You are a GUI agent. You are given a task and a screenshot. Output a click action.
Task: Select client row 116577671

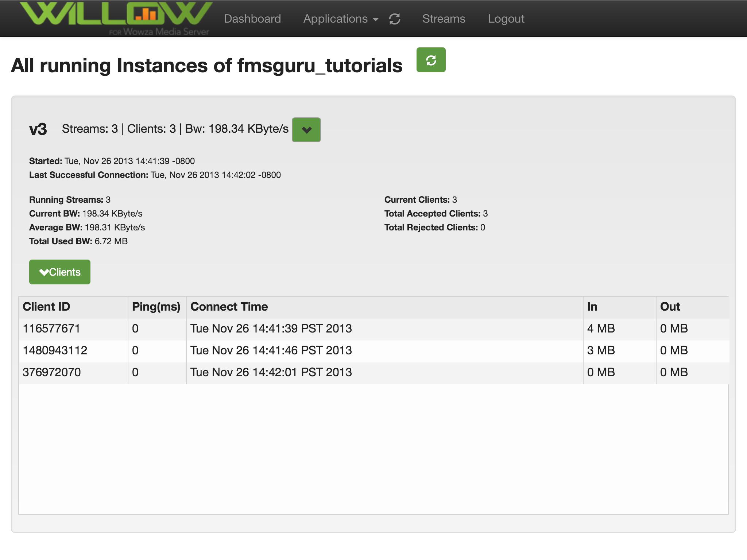pyautogui.click(x=51, y=328)
